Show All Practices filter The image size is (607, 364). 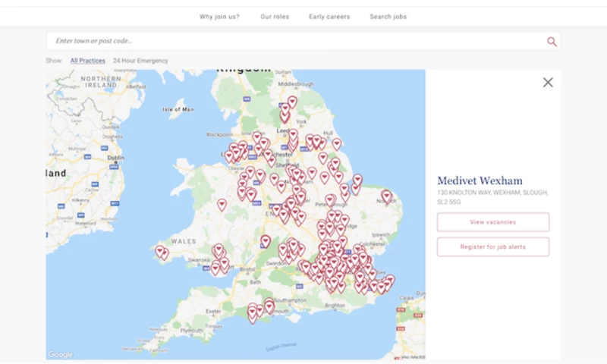tap(88, 61)
